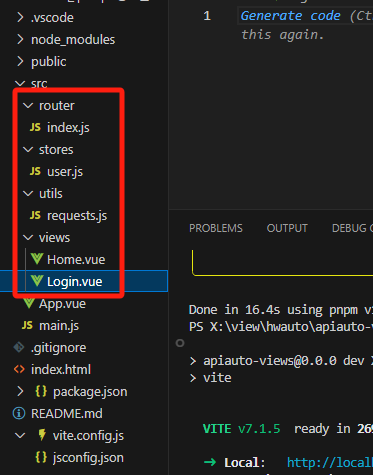Expand the public folder chevron

[x=20, y=61]
